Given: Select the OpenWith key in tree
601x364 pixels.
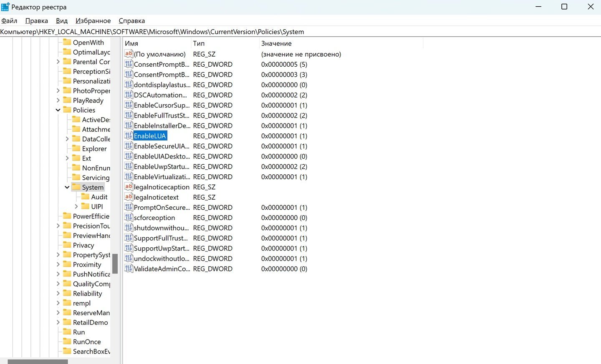Looking at the screenshot, I should coord(88,43).
